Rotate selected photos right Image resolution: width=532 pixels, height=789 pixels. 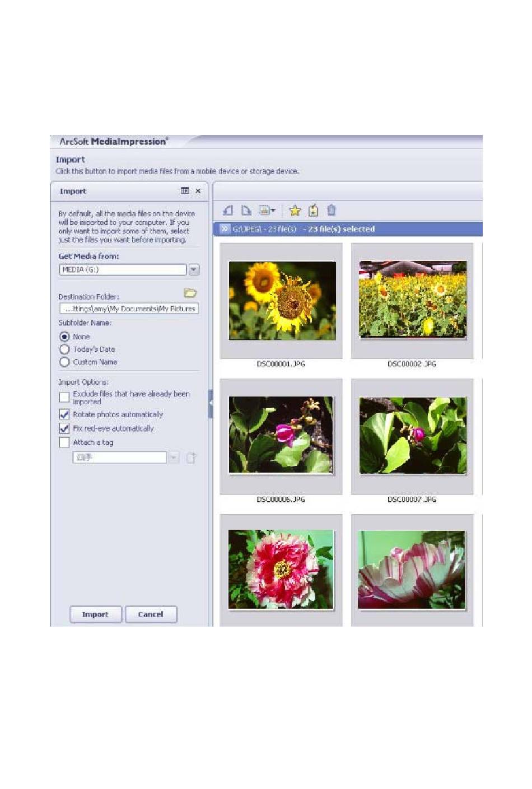pyautogui.click(x=246, y=211)
